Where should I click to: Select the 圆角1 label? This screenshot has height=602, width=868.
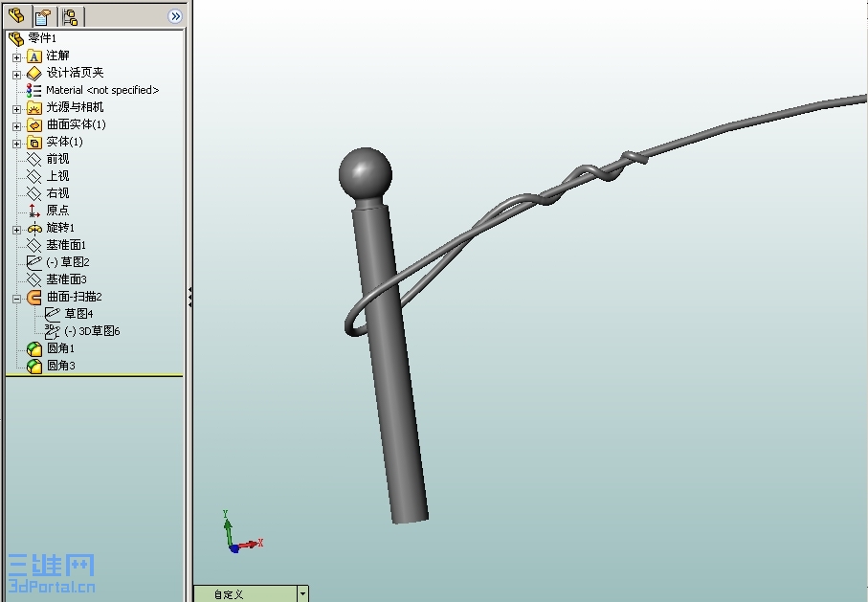(x=60, y=348)
